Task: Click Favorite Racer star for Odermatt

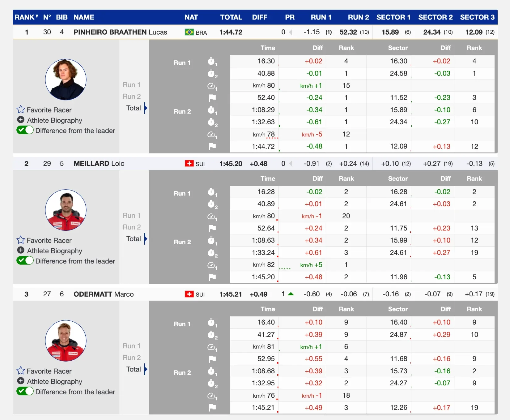Action: click(x=21, y=371)
